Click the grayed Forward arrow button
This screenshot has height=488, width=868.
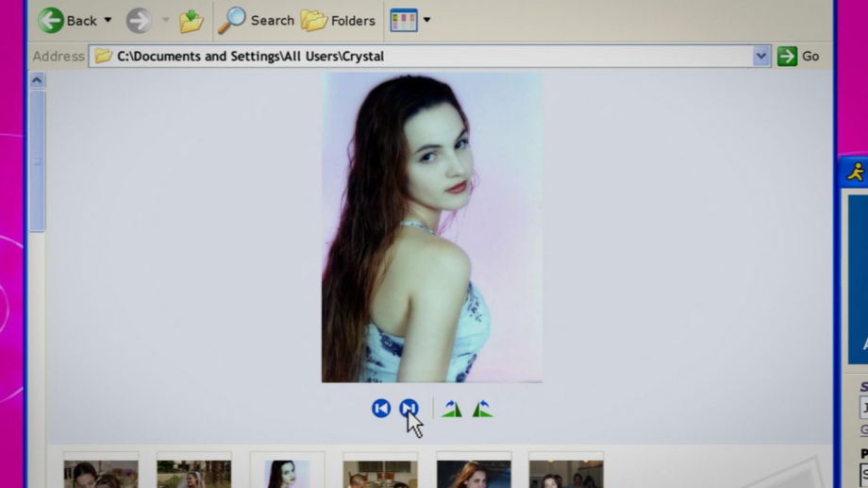(138, 21)
